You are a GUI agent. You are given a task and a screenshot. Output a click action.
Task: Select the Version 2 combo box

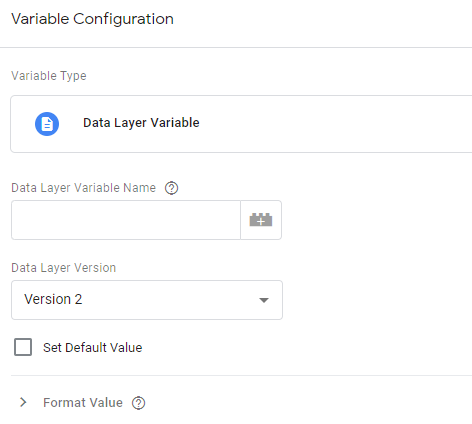pos(147,300)
